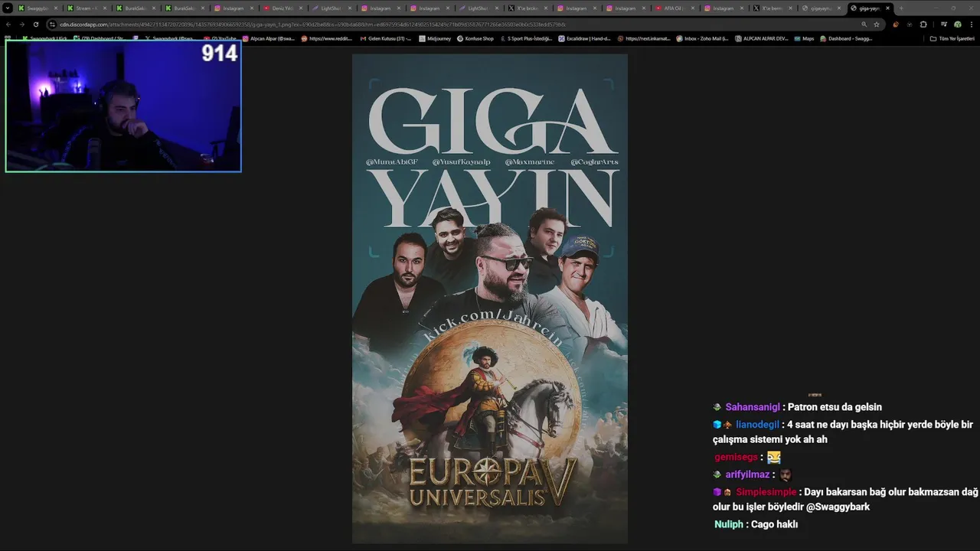Open the AFIA Oil YouTube tab
The height and width of the screenshot is (551, 980).
pos(675,8)
